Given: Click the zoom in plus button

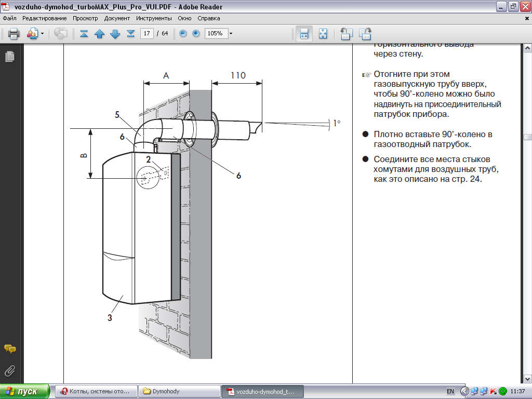Looking at the screenshot, I should click(196, 34).
